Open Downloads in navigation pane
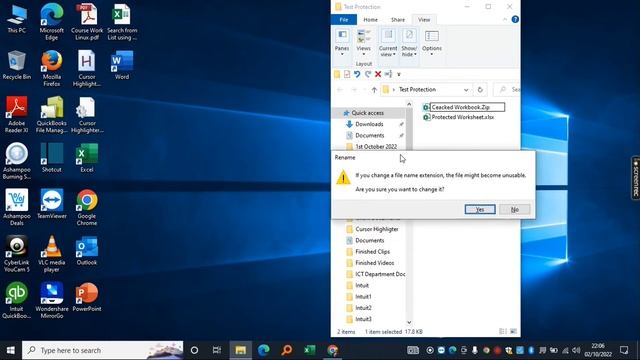 tap(369, 124)
